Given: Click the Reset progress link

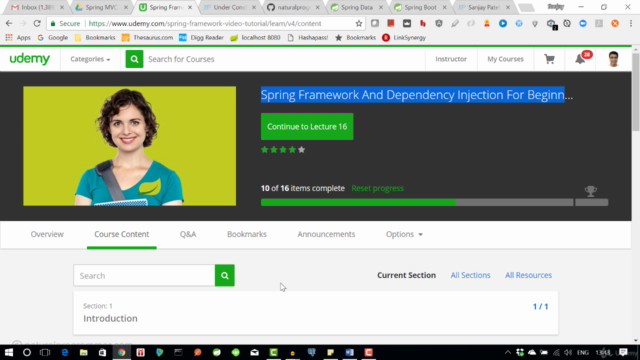Looking at the screenshot, I should pyautogui.click(x=378, y=188).
